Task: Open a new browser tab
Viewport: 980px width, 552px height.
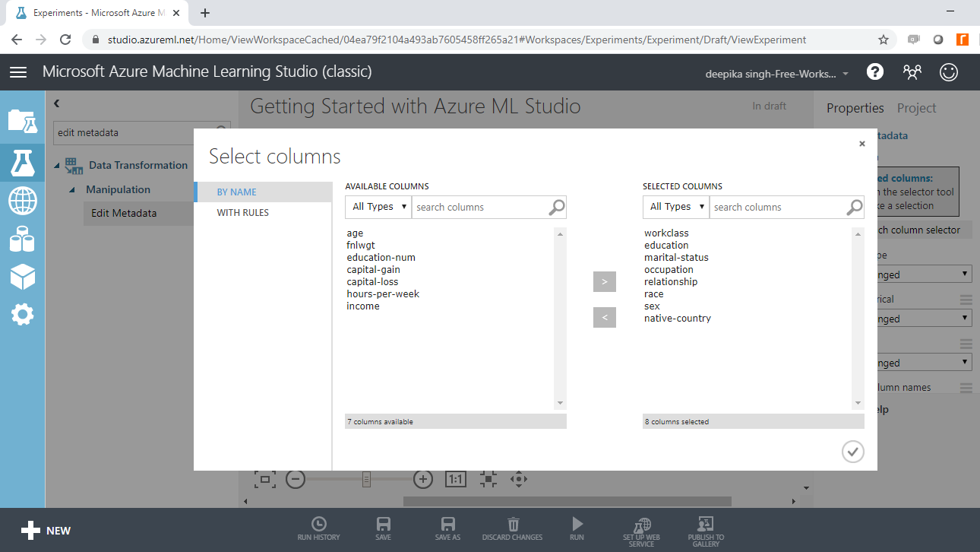Action: (205, 13)
